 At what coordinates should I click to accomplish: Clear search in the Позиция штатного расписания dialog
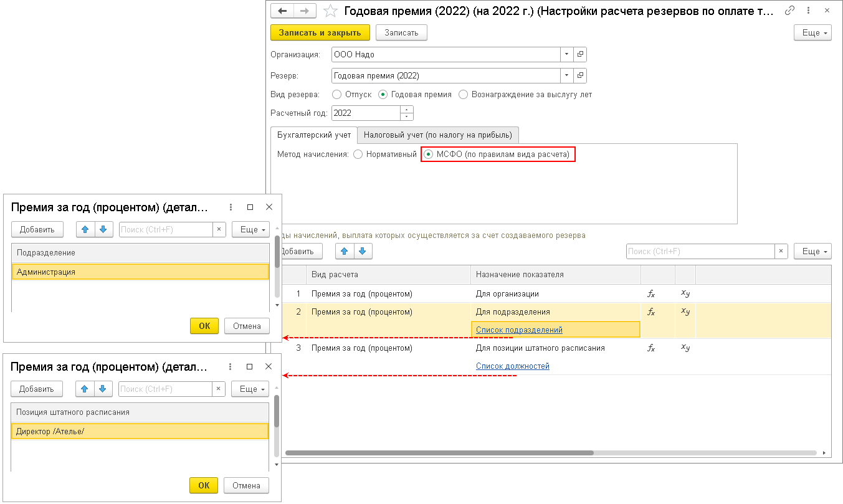pos(219,389)
